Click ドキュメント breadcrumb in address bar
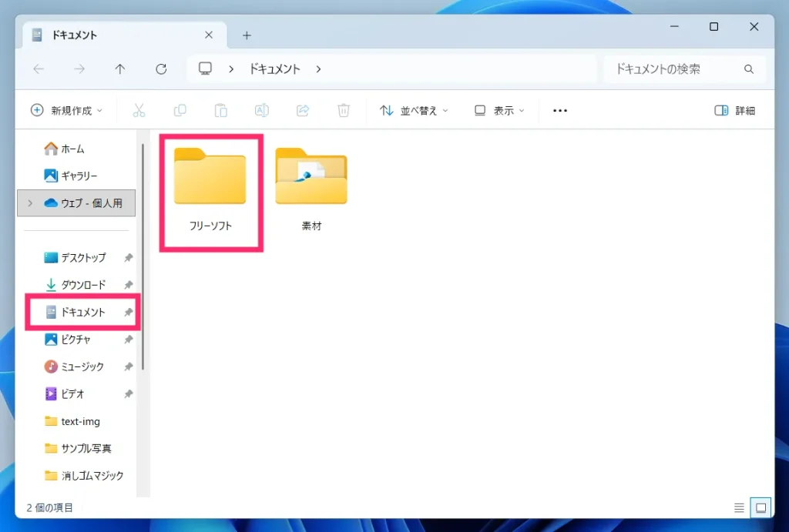The height and width of the screenshot is (532, 789). click(275, 69)
